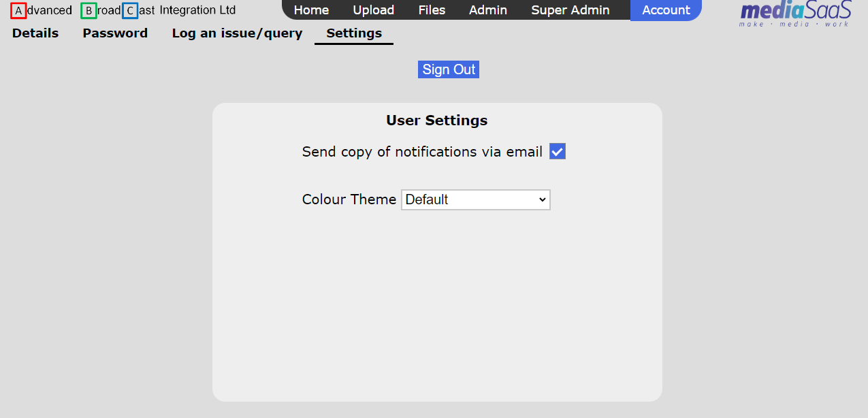Viewport: 868px width, 418px height.
Task: Switch to the Details tab
Action: coord(35,33)
